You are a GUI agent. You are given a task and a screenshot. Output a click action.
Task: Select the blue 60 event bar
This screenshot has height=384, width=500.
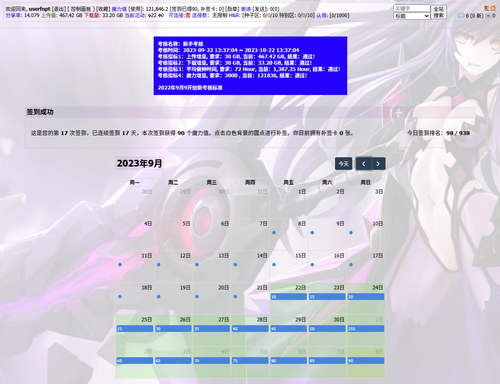135,361
